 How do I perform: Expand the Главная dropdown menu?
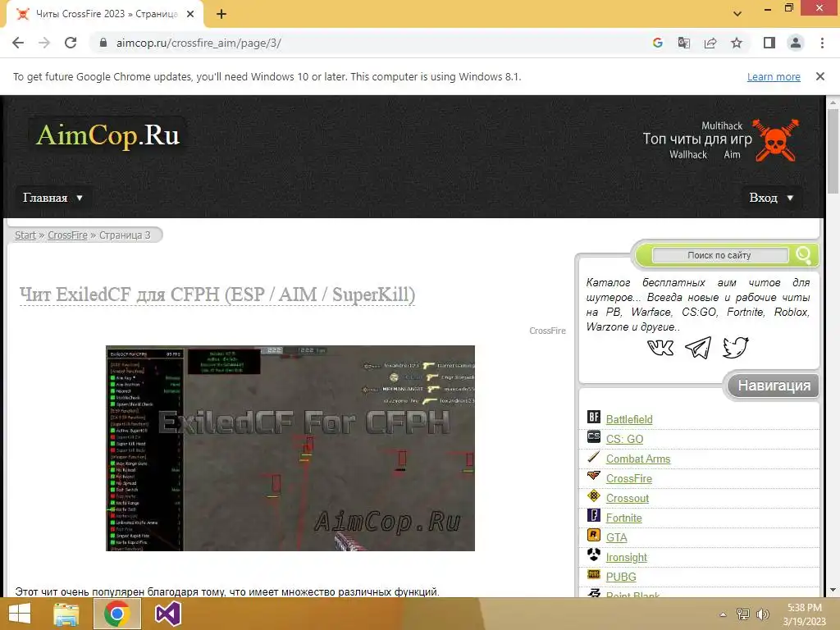click(x=52, y=198)
